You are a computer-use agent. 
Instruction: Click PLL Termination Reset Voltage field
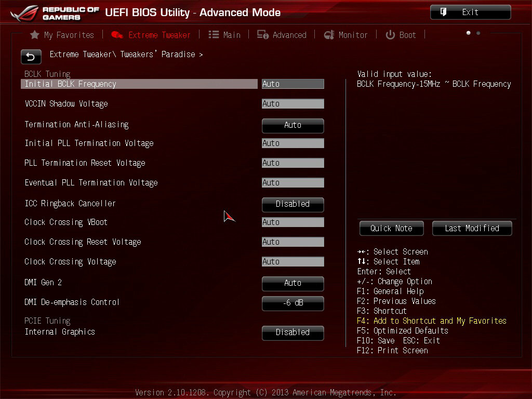(x=293, y=163)
